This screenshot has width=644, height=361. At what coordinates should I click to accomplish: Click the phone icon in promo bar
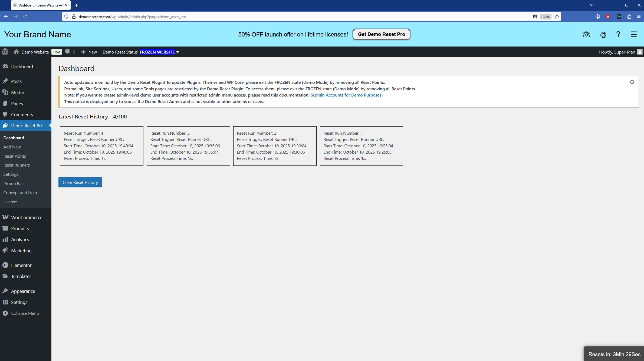(586, 34)
